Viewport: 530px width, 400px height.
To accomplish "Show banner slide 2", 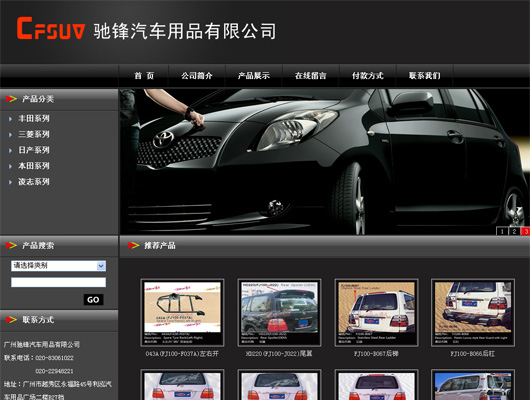I will (x=514, y=231).
